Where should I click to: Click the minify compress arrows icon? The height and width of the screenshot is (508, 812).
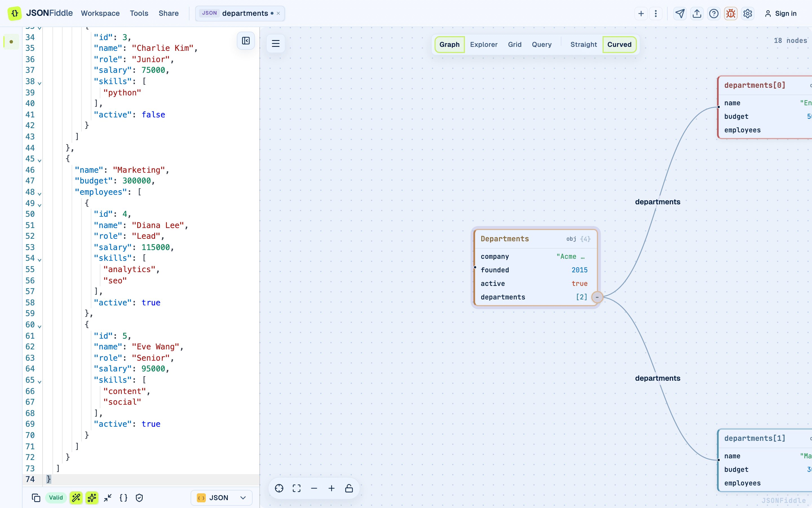[x=108, y=498]
